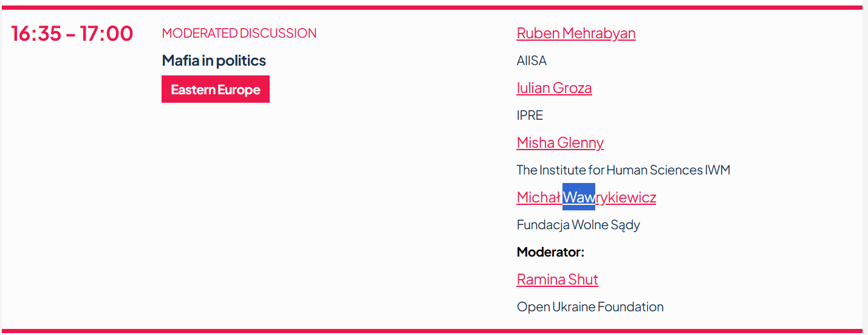Select the Mafia in politics title
Viewport: 868px width, 335px height.
point(214,61)
